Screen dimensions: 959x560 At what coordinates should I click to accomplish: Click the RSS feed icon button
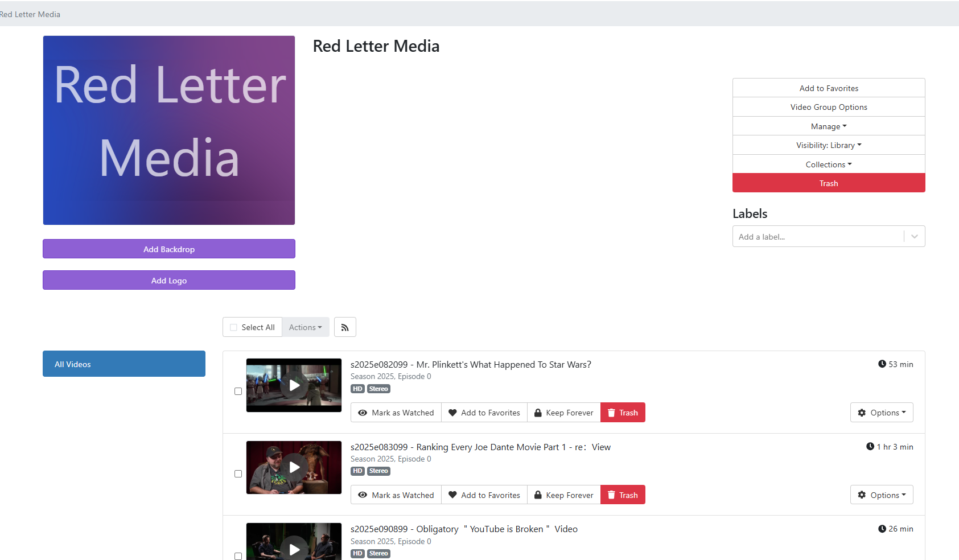tap(345, 327)
